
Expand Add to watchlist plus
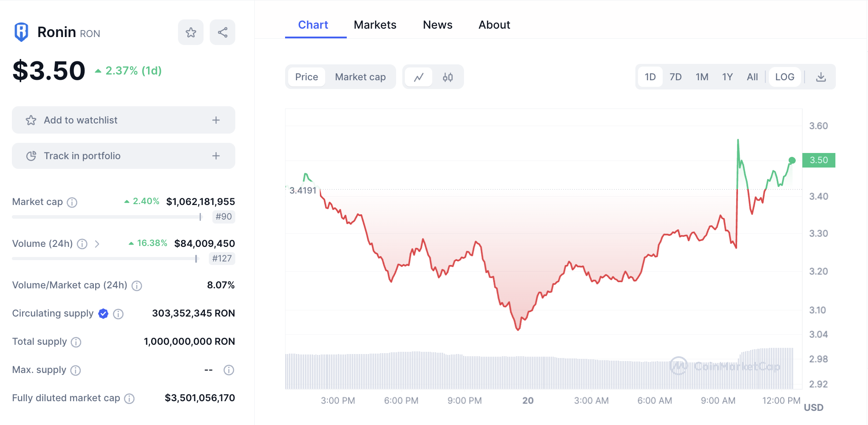point(216,120)
